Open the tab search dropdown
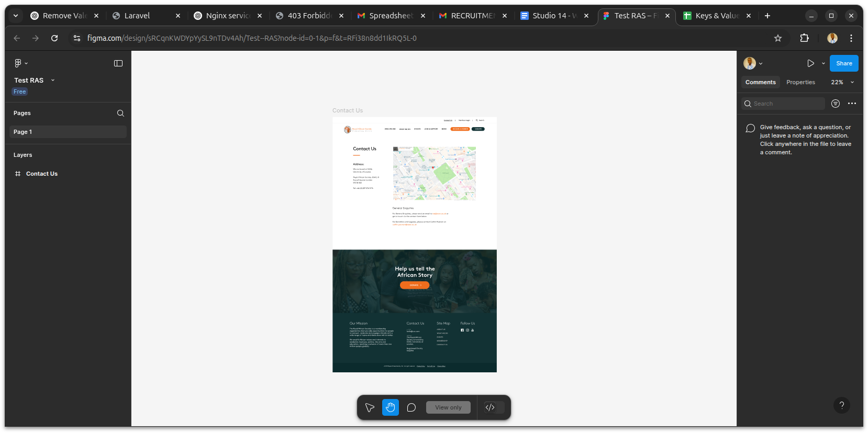 coord(16,16)
